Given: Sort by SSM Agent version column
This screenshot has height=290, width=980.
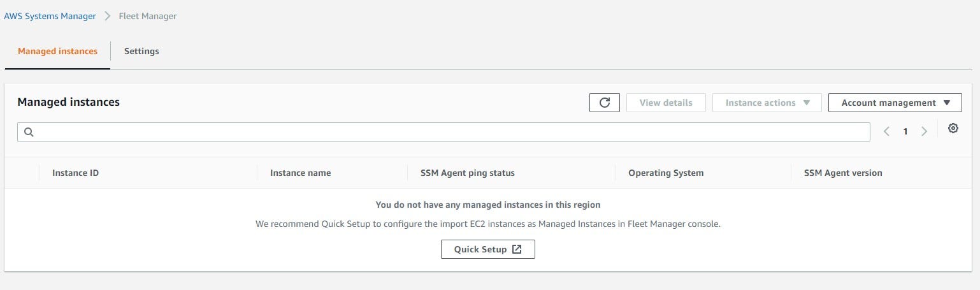Looking at the screenshot, I should pyautogui.click(x=843, y=173).
